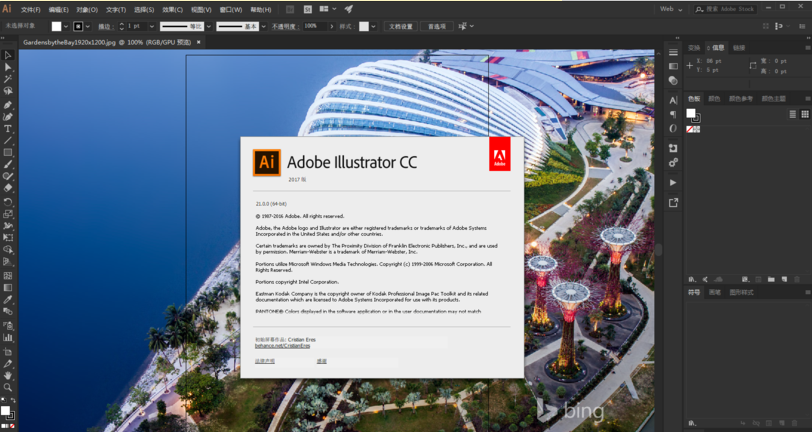812x432 pixels.
Task: Open the Asset Export panel icon
Action: click(673, 203)
